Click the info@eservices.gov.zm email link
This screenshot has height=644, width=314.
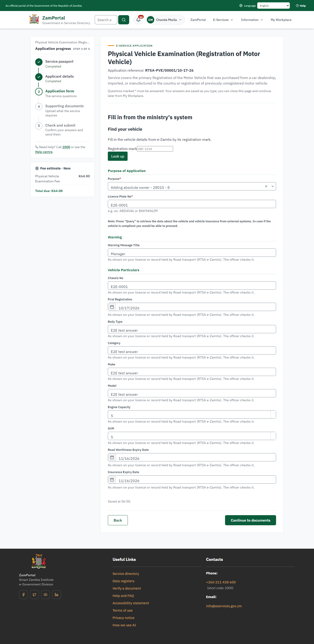tap(224, 606)
